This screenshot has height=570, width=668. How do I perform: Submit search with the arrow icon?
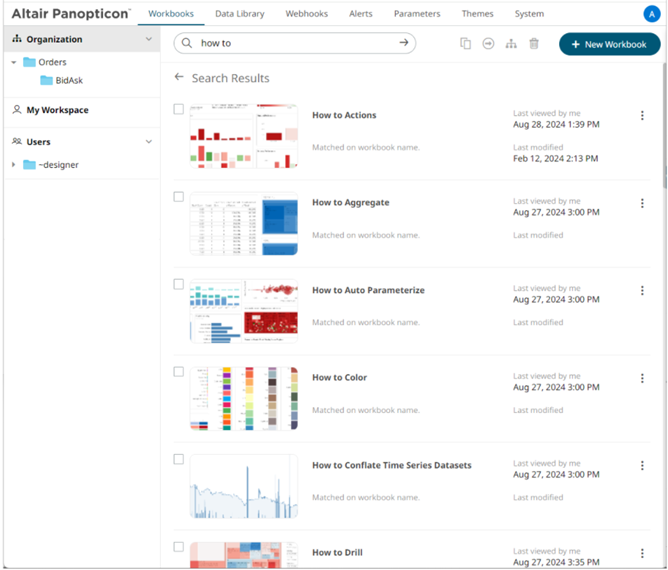point(404,43)
